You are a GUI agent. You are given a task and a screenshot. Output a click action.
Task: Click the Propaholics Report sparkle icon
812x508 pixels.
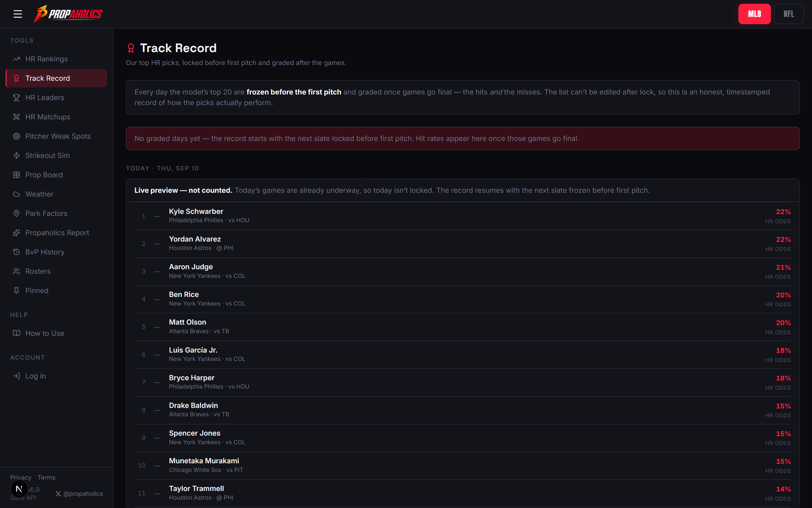16,233
